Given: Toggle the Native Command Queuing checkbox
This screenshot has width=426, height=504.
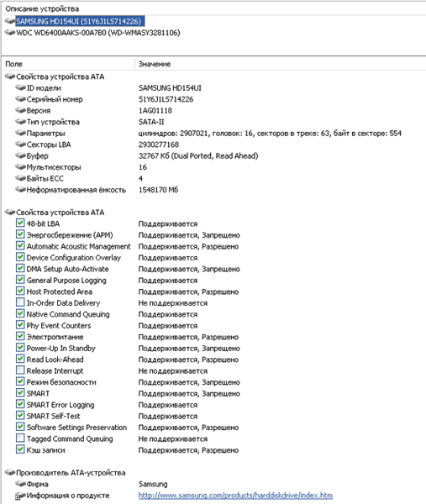Looking at the screenshot, I should tap(20, 313).
